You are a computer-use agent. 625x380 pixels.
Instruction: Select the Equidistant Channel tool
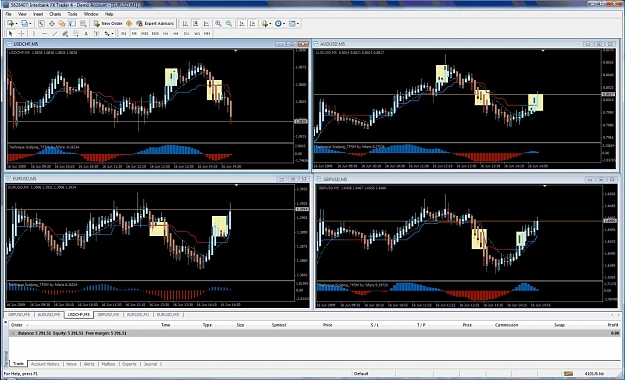65,33
